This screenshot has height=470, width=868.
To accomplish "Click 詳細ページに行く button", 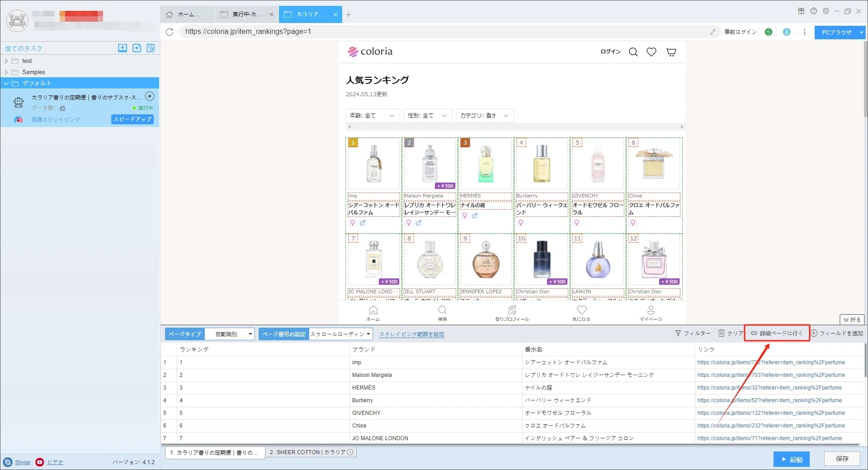I will 777,333.
